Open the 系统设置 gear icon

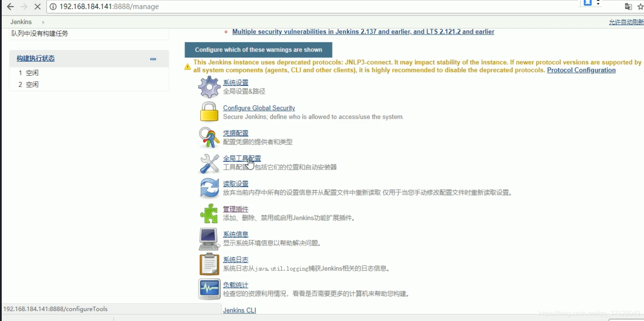tap(209, 87)
